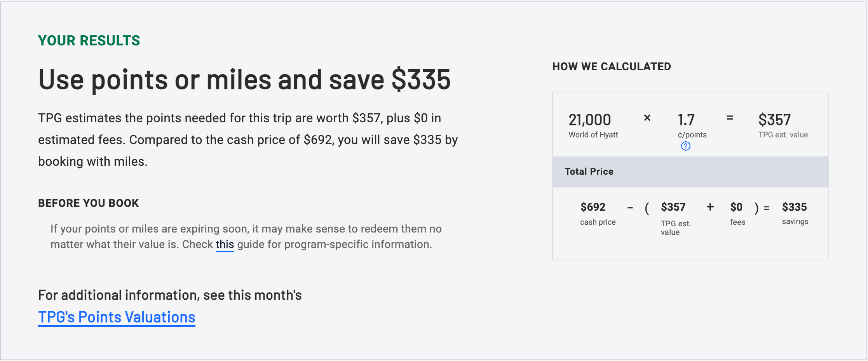Viewport: 868px width, 361px height.
Task: Click the "Use points or miles" headline
Action: click(x=244, y=80)
